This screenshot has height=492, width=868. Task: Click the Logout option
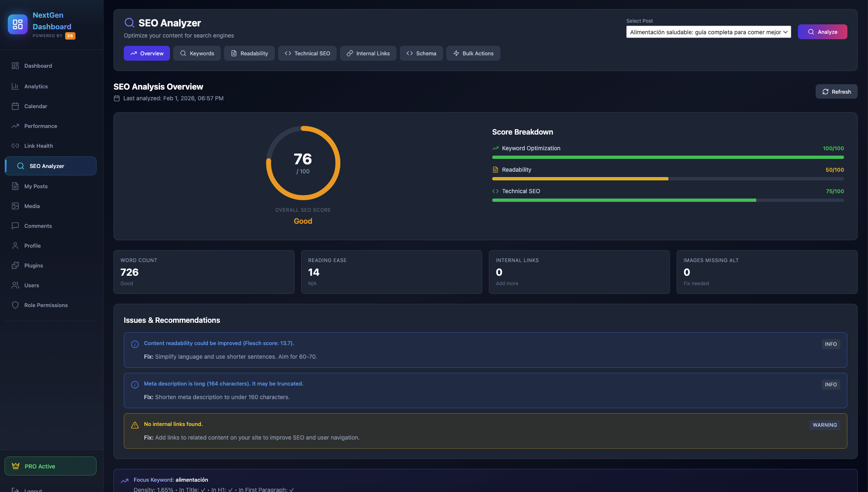click(32, 490)
